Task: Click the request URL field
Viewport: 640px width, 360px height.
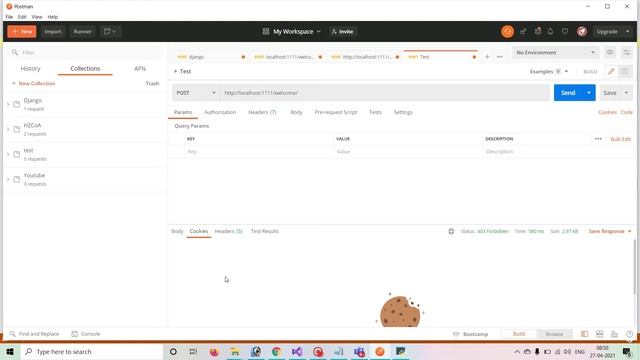Action: (384, 93)
